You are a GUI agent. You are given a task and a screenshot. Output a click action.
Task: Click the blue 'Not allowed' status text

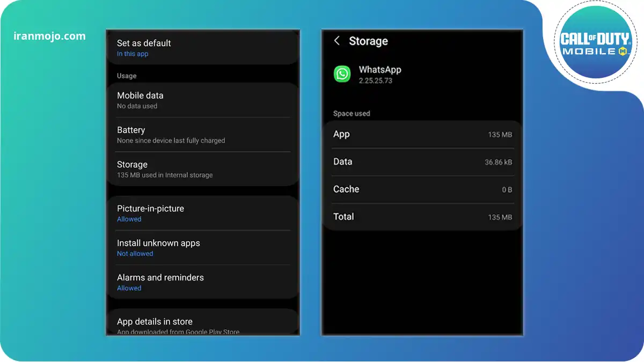(135, 254)
